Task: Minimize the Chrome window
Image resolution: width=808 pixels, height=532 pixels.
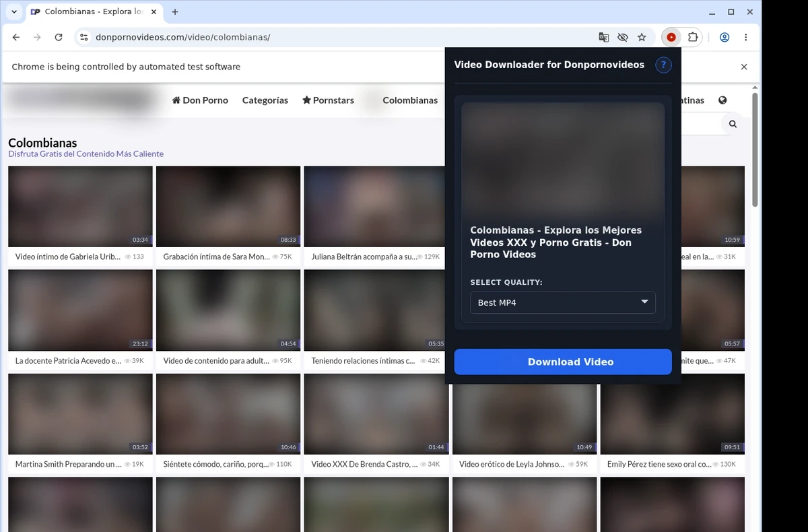Action: pyautogui.click(x=713, y=11)
